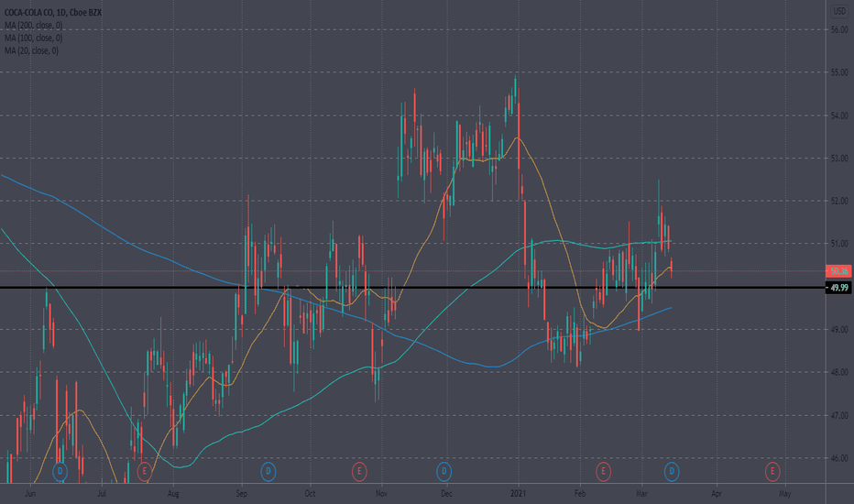Select the dividend marker just before December

pos(444,471)
